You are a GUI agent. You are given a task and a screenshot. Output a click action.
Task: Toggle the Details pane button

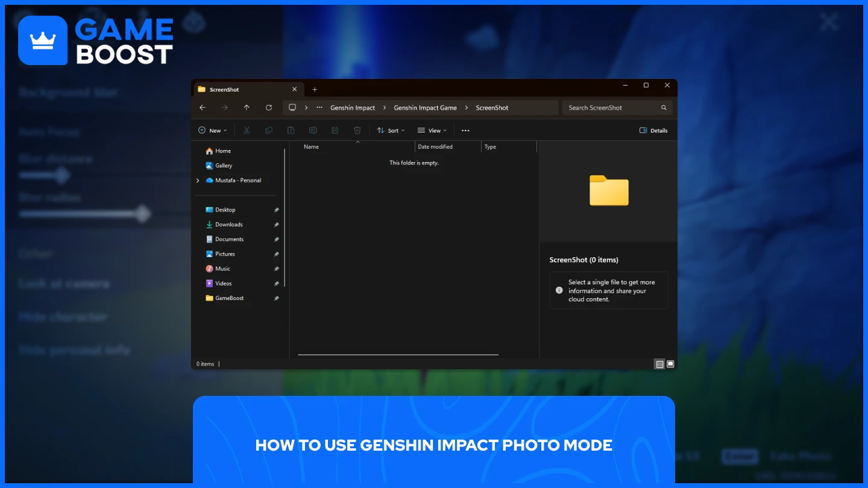pyautogui.click(x=653, y=130)
